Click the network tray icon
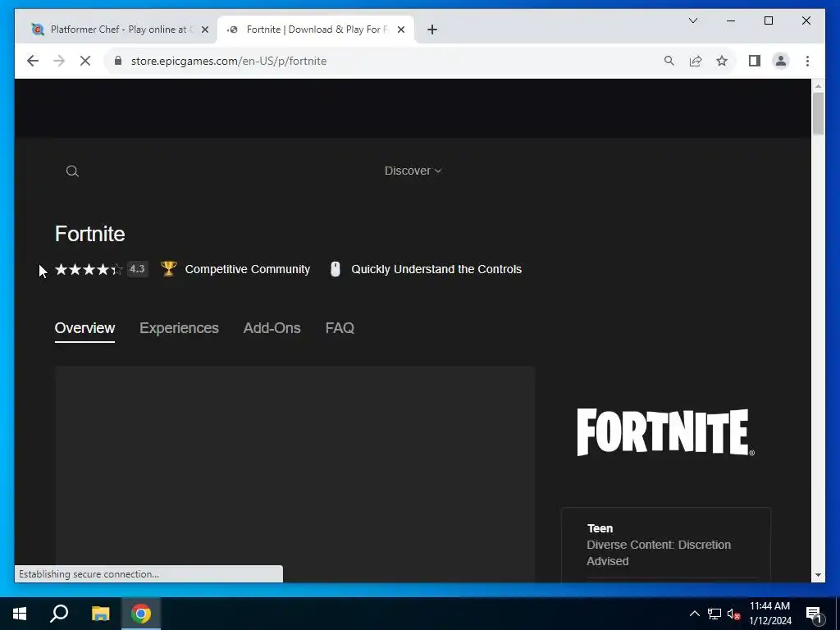 click(x=714, y=614)
